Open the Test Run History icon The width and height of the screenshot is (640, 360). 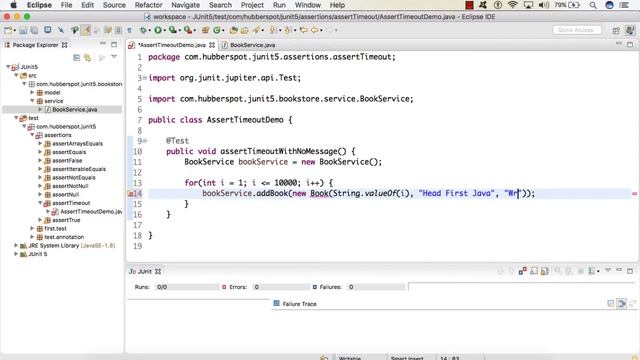(591, 271)
